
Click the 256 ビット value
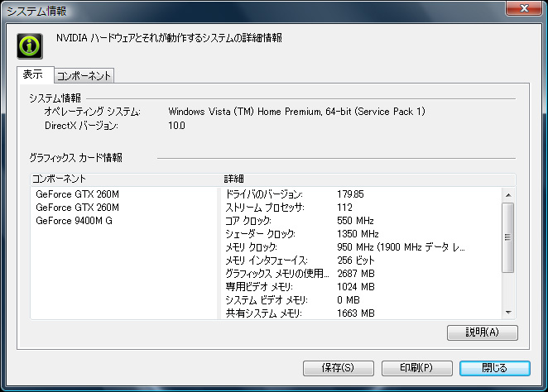coord(356,261)
